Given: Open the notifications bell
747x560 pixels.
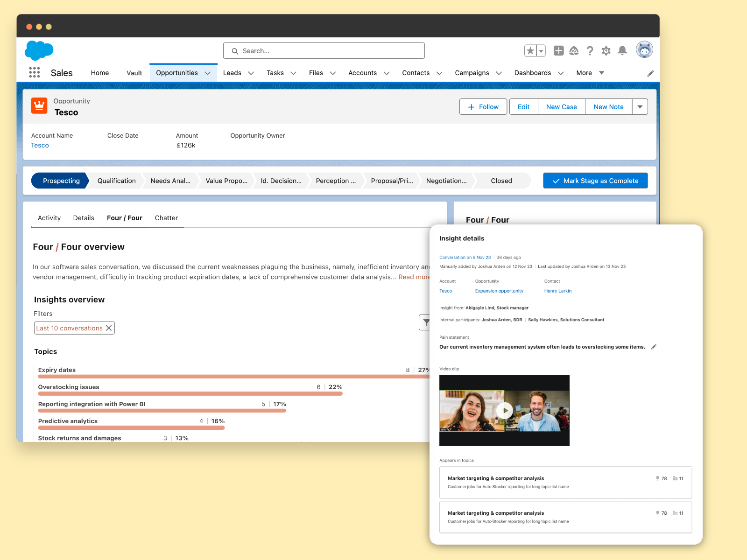Looking at the screenshot, I should [622, 50].
